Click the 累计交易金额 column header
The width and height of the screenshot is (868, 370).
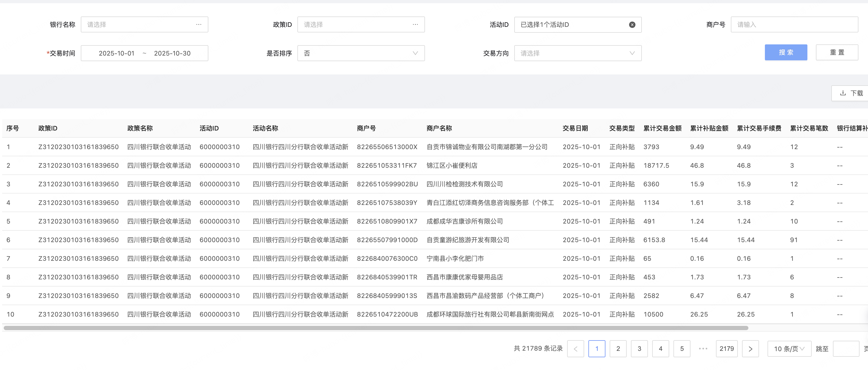[x=662, y=128]
